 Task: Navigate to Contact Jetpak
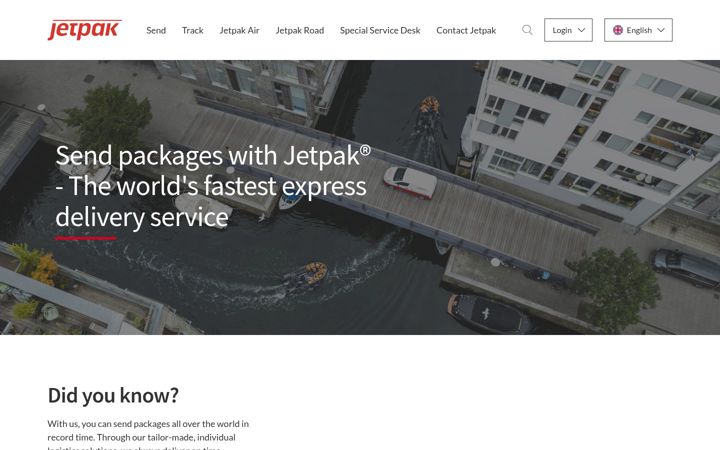(466, 30)
